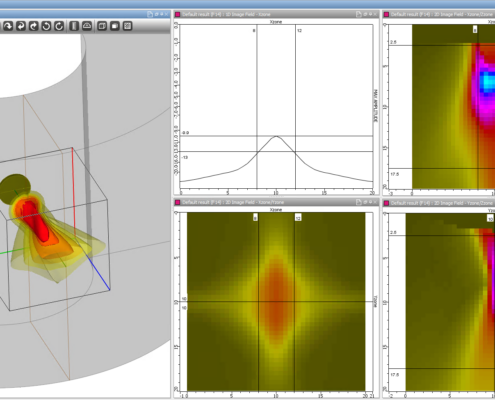Click cursor marker 8 atop bottom-middle 2D map

(255, 218)
